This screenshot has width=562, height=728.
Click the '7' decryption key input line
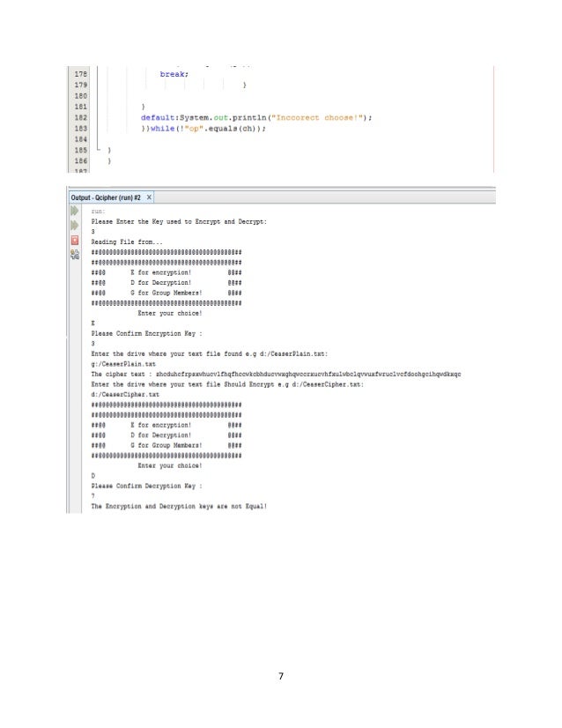point(92,496)
